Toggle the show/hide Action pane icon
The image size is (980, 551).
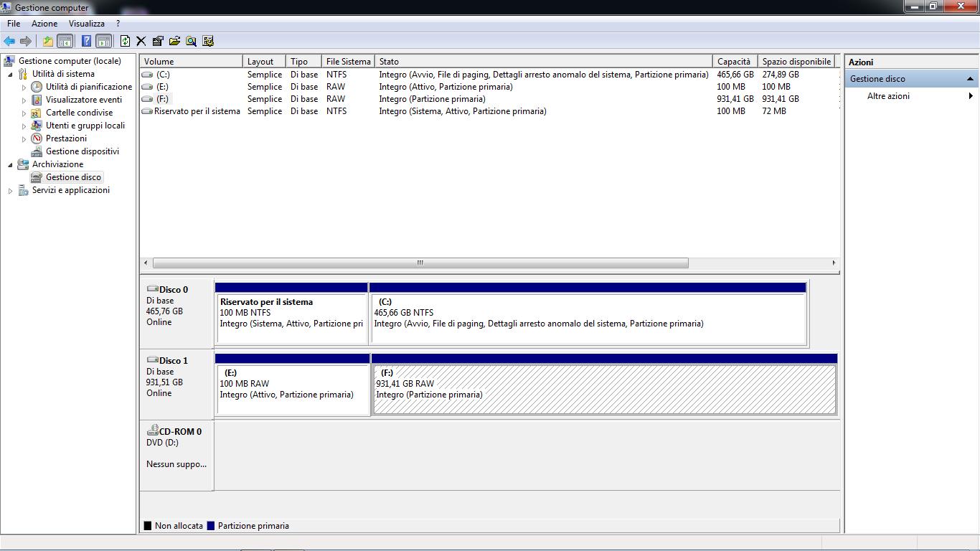point(104,41)
